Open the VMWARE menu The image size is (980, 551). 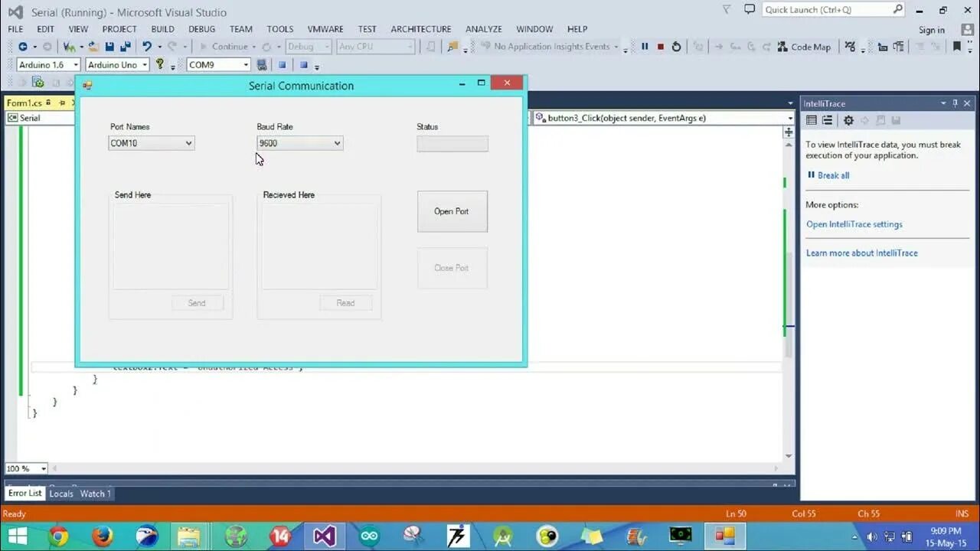point(325,29)
